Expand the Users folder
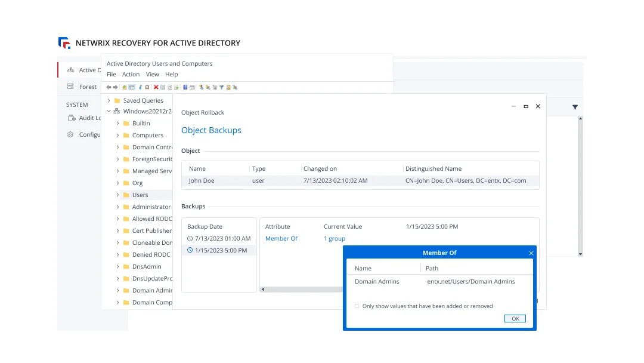 click(x=118, y=195)
